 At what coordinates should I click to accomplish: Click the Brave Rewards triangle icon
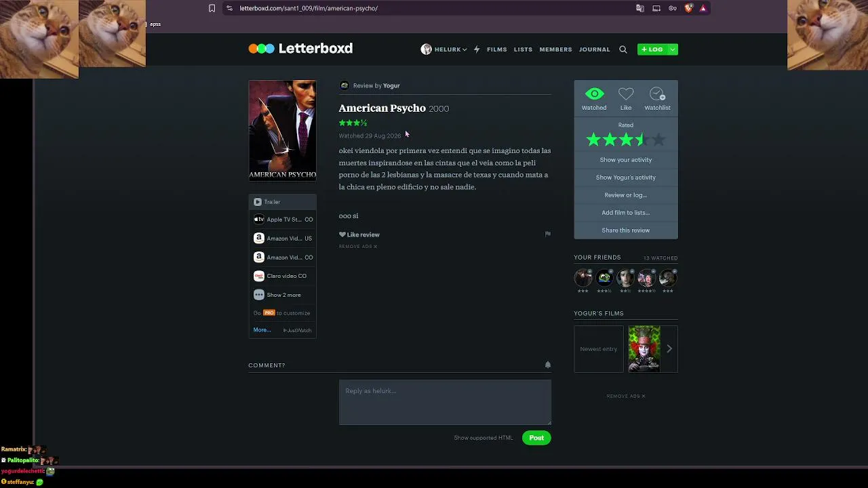coord(703,8)
